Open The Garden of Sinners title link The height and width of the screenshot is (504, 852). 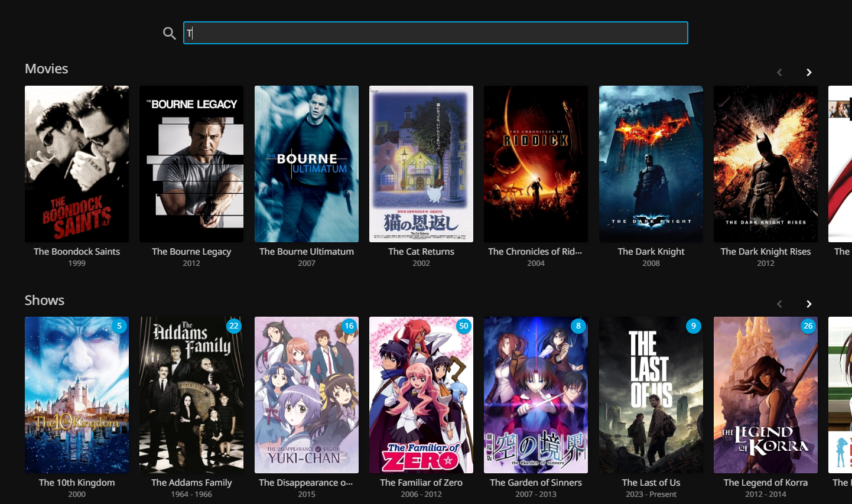pos(536,482)
